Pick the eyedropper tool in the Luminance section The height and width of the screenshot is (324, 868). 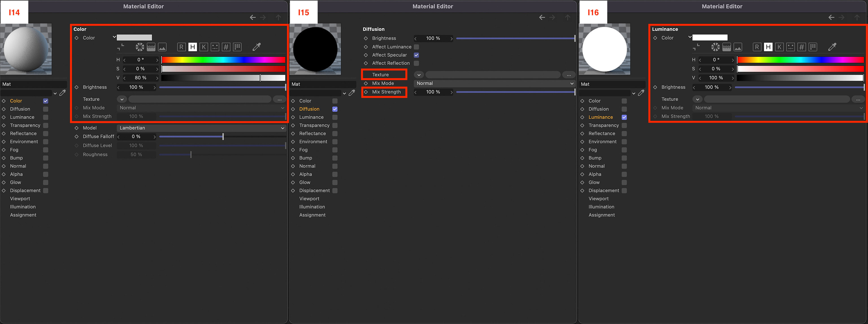tap(832, 47)
